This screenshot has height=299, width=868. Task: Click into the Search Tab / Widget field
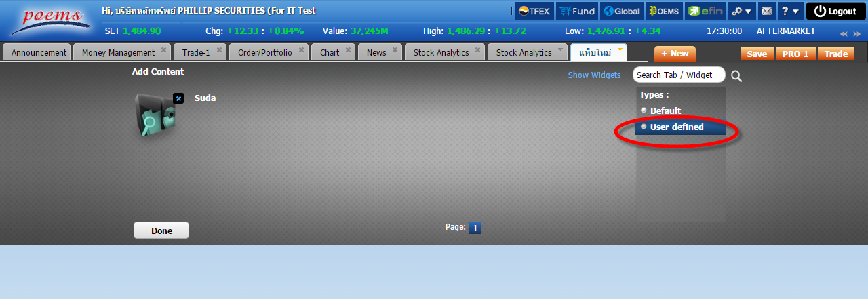coord(678,75)
